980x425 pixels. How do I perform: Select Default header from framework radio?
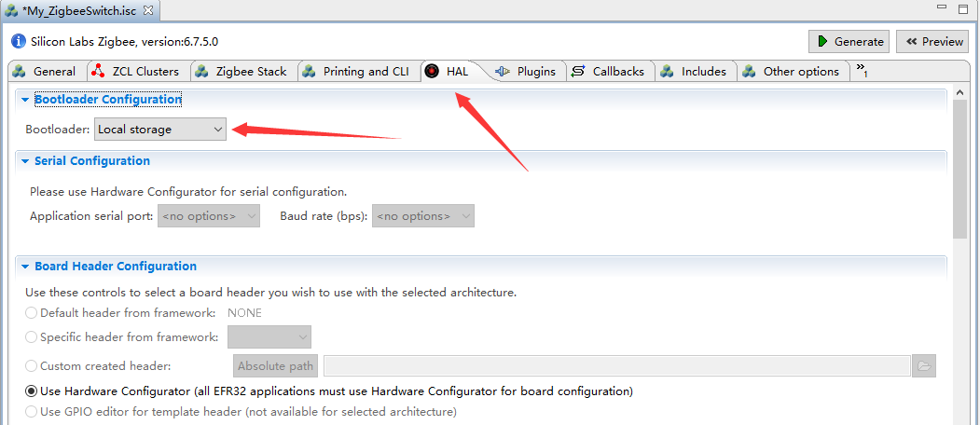pos(32,312)
